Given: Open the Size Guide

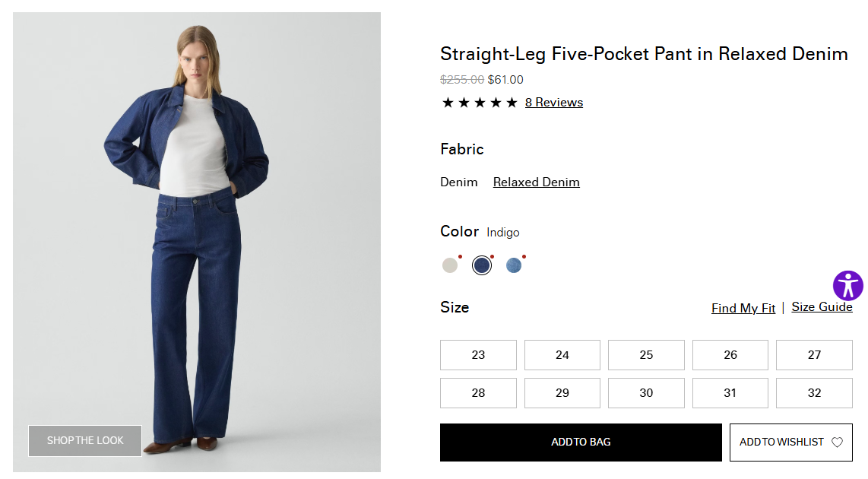Looking at the screenshot, I should pos(822,307).
